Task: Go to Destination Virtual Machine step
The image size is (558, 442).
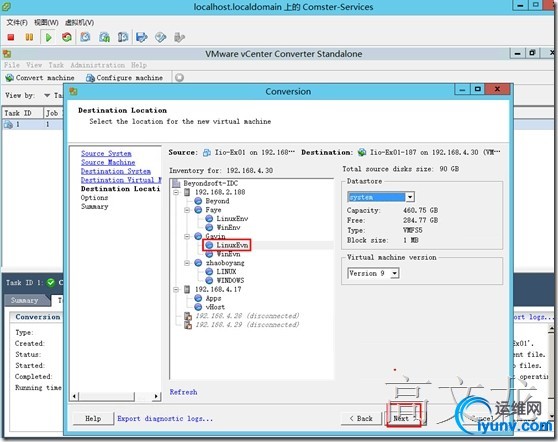Action: (121, 180)
